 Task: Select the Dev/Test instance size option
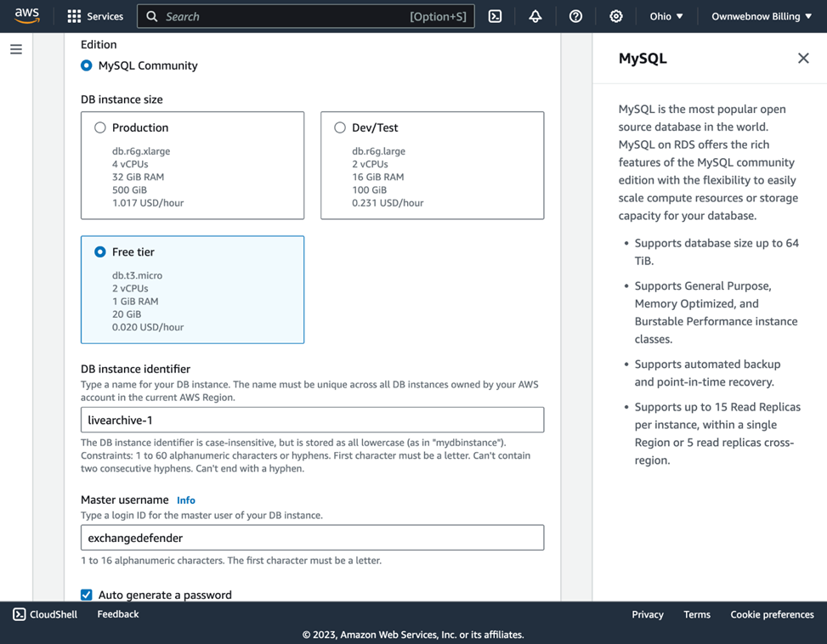340,127
